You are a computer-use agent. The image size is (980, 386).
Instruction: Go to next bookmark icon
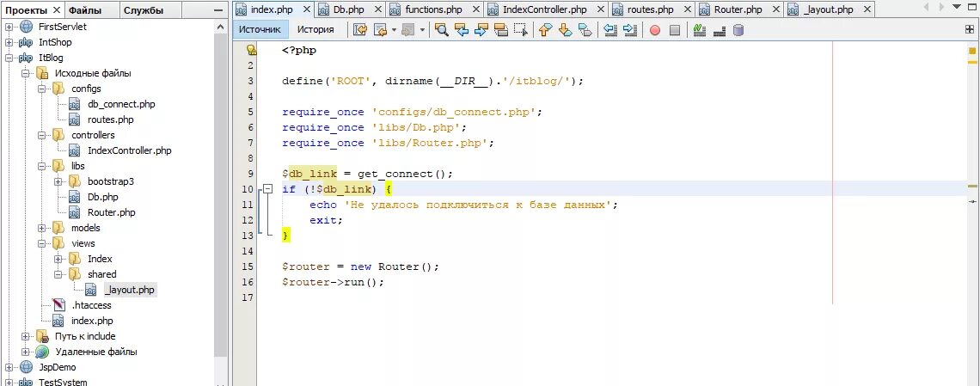pos(565,29)
